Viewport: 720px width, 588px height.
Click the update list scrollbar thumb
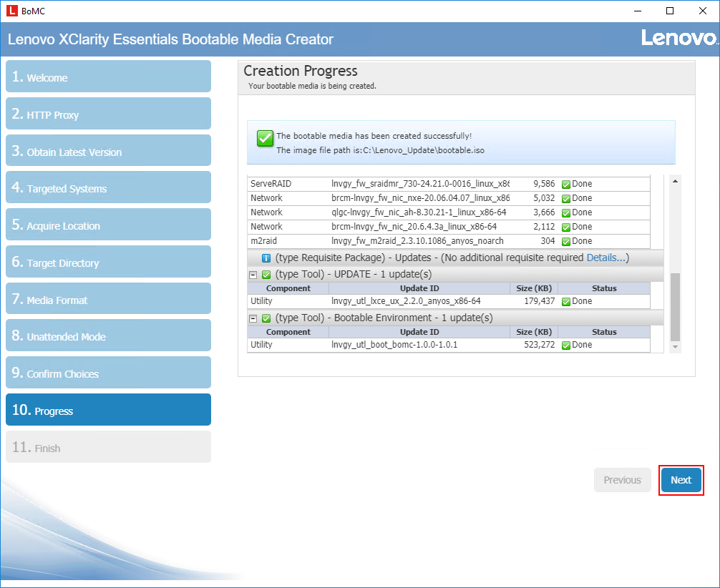[x=675, y=307]
